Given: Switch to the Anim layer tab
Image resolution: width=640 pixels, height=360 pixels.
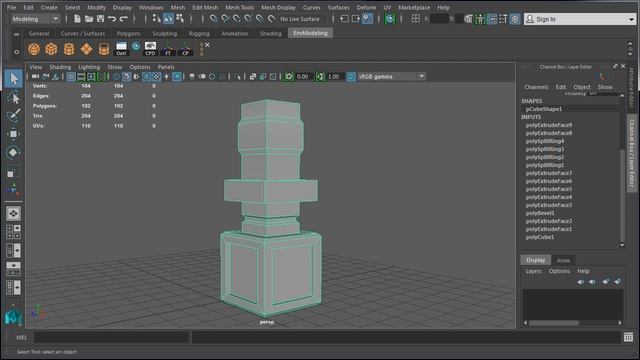Looking at the screenshot, I should click(x=563, y=260).
